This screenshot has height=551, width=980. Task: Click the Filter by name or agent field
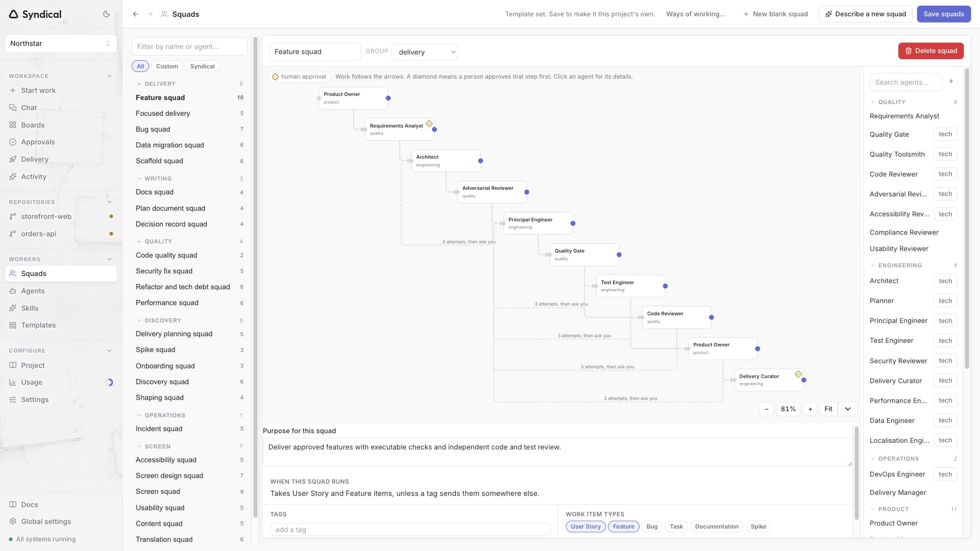pyautogui.click(x=189, y=46)
